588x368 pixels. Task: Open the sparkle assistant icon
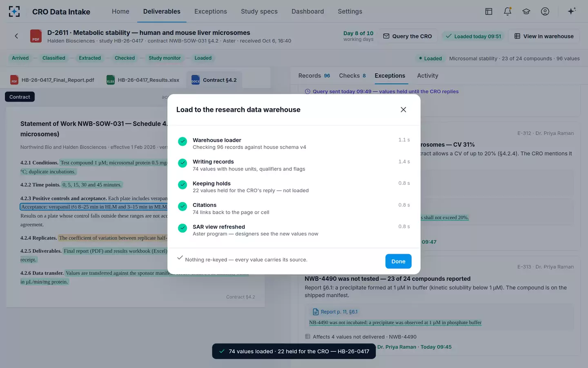[x=572, y=11]
